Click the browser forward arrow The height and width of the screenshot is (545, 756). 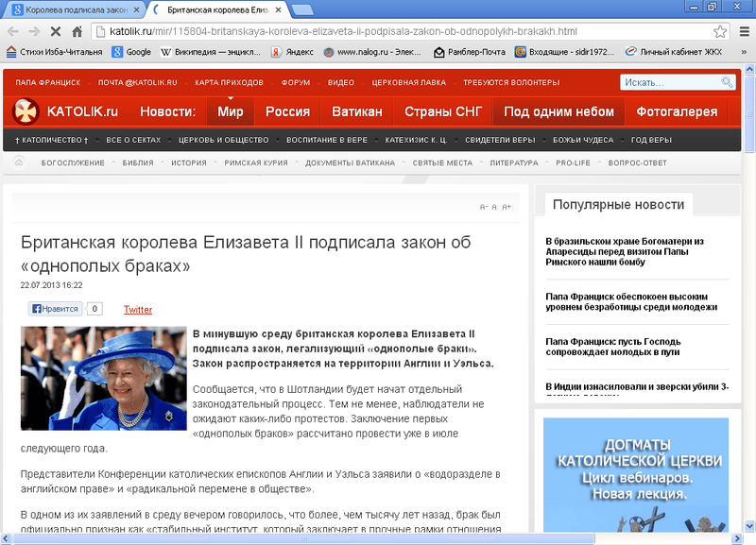[x=34, y=32]
